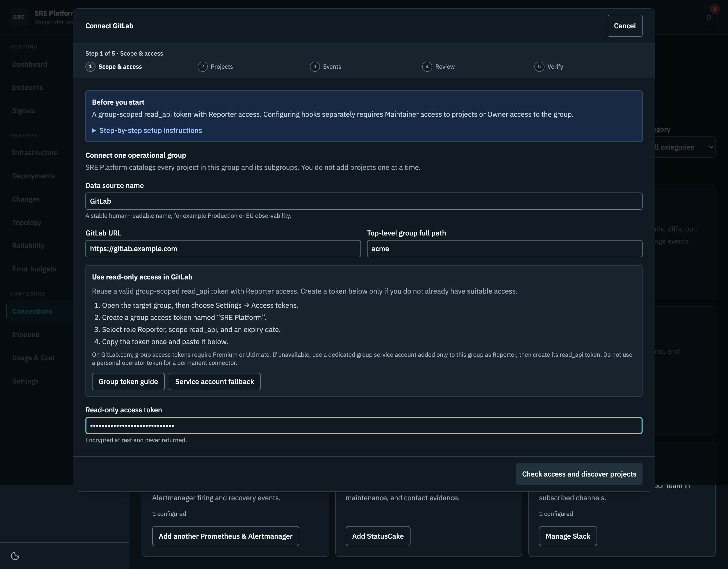Click 'Connect one operational group' heading
The width and height of the screenshot is (728, 569).
click(x=136, y=155)
